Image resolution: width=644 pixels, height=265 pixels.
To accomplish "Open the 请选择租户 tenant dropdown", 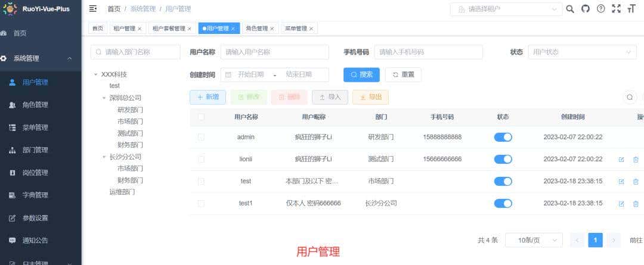I will (506, 9).
